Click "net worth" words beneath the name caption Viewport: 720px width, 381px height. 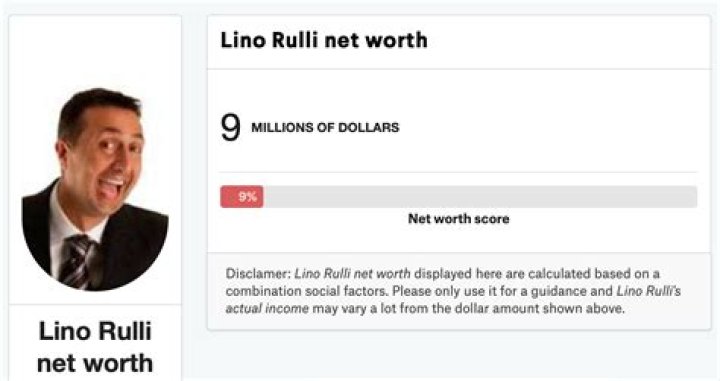coord(95,363)
